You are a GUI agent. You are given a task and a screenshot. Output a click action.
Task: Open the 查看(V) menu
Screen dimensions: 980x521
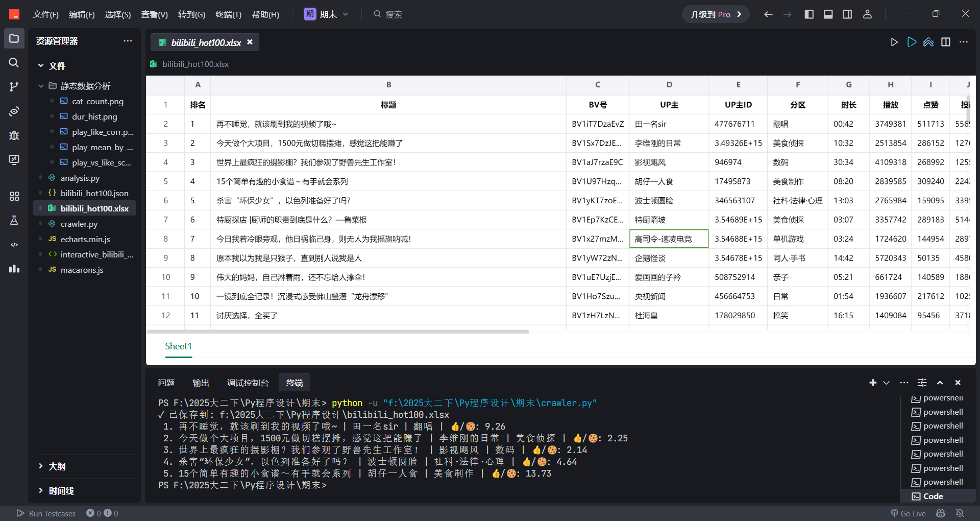coord(154,14)
